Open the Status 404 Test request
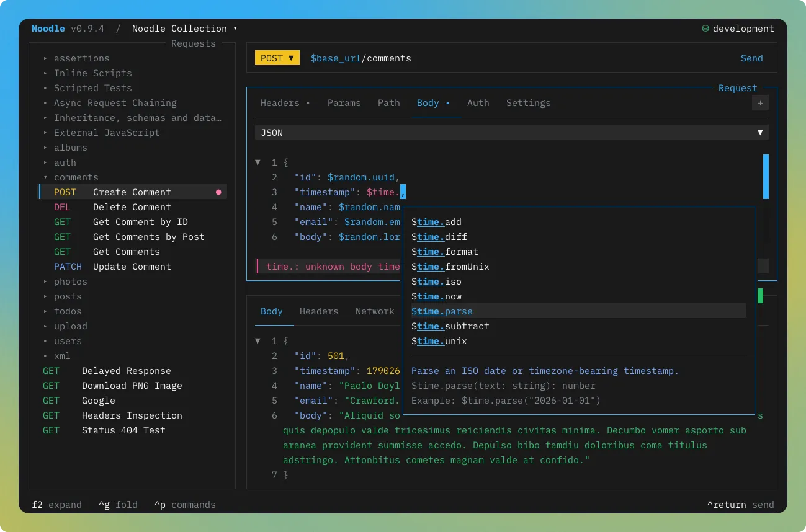The image size is (806, 532). point(133,430)
